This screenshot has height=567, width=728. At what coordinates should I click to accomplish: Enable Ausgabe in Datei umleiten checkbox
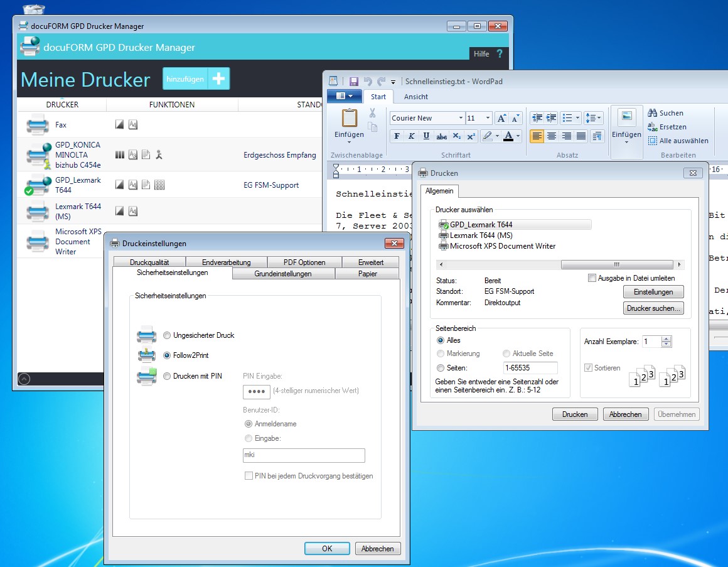click(592, 278)
